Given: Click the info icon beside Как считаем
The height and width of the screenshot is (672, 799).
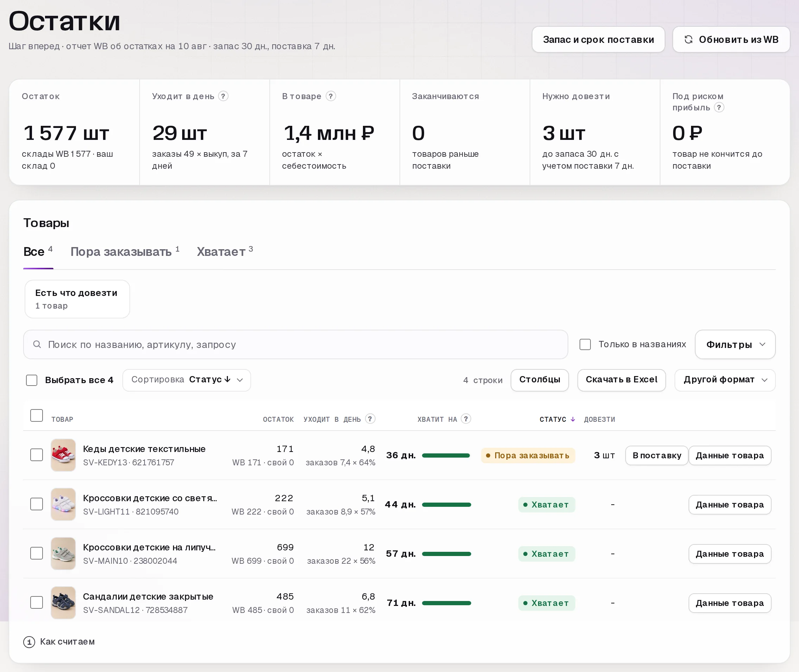Looking at the screenshot, I should click(29, 642).
